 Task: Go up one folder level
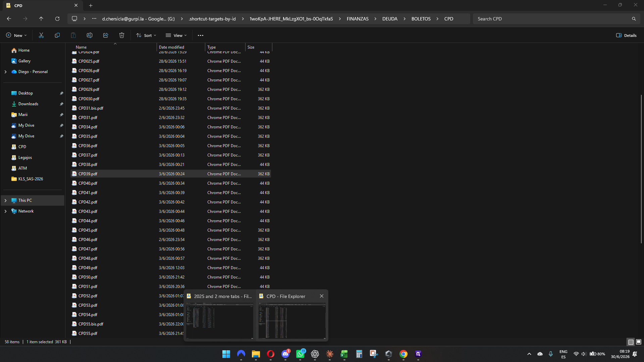41,19
